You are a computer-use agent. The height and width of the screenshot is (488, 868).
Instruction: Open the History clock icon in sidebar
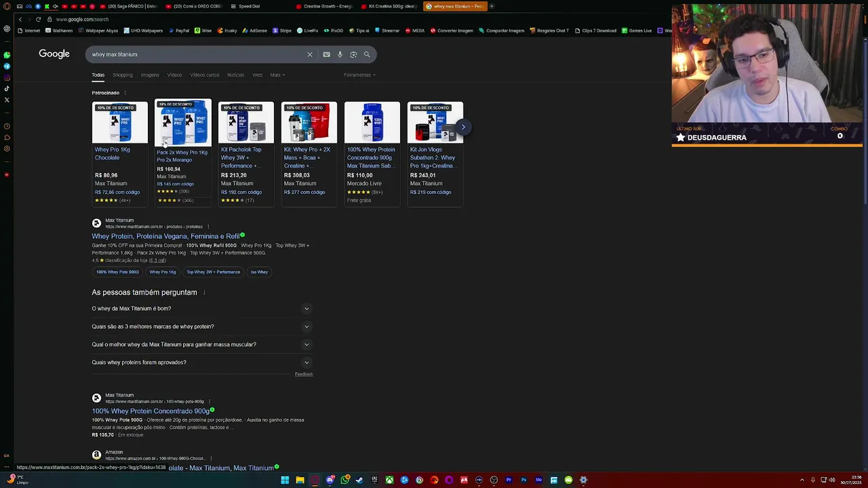7,126
